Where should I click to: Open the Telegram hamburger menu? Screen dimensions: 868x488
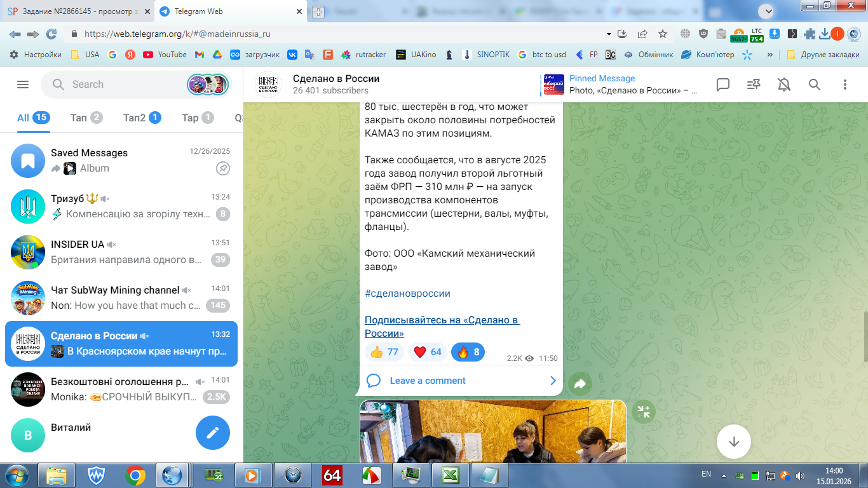[x=23, y=85]
